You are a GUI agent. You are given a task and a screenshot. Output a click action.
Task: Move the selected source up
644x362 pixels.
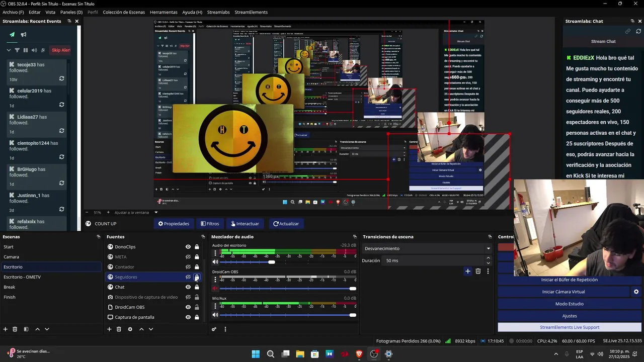(x=141, y=329)
